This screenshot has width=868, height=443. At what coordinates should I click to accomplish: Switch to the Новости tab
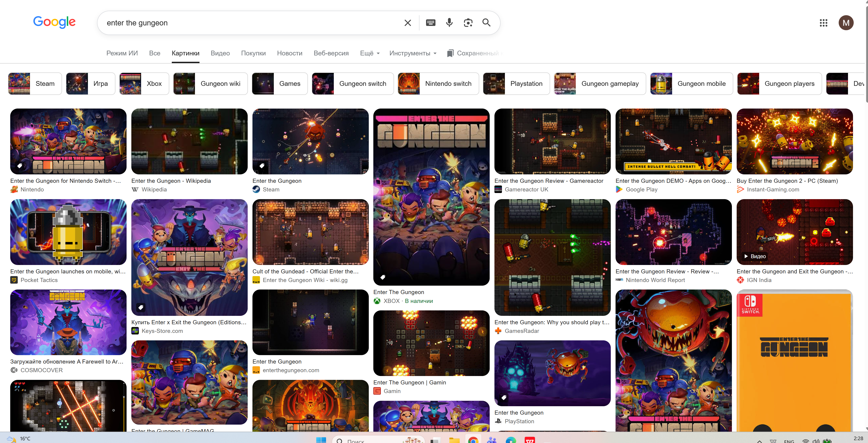289,53
